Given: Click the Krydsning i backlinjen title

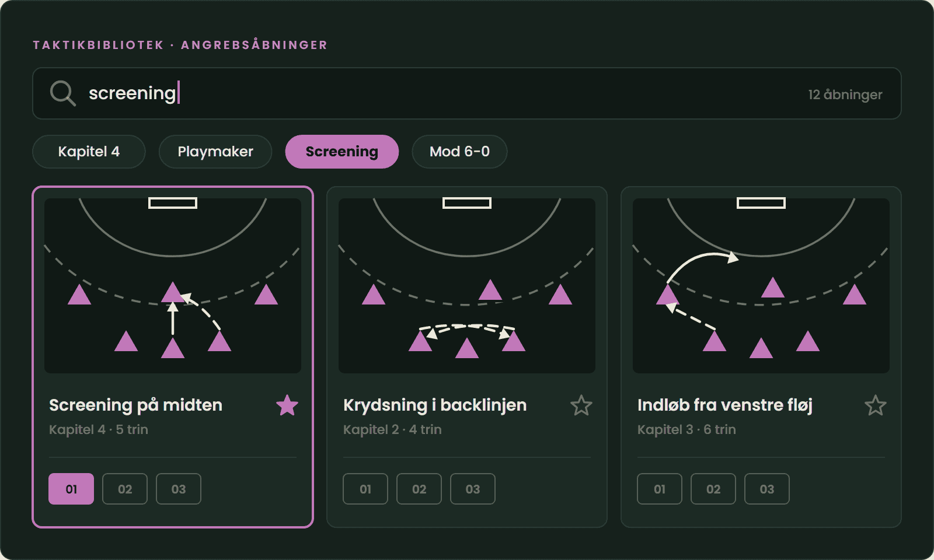Looking at the screenshot, I should [435, 405].
